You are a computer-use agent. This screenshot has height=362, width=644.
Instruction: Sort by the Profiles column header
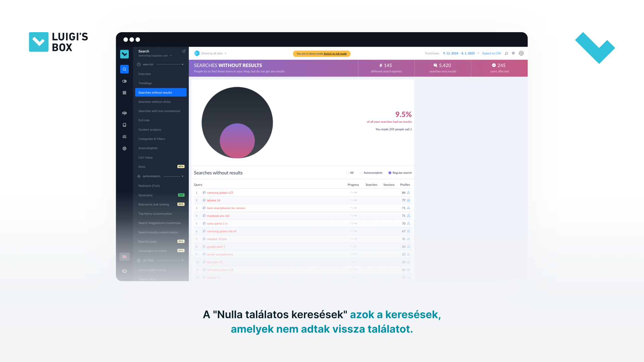[x=405, y=185]
